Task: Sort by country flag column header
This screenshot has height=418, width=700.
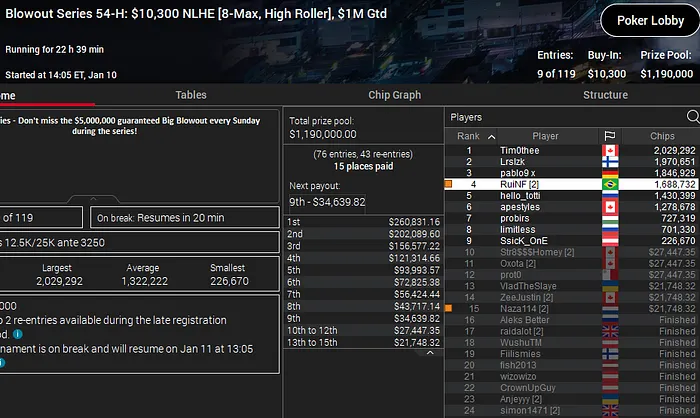Action: coord(610,136)
